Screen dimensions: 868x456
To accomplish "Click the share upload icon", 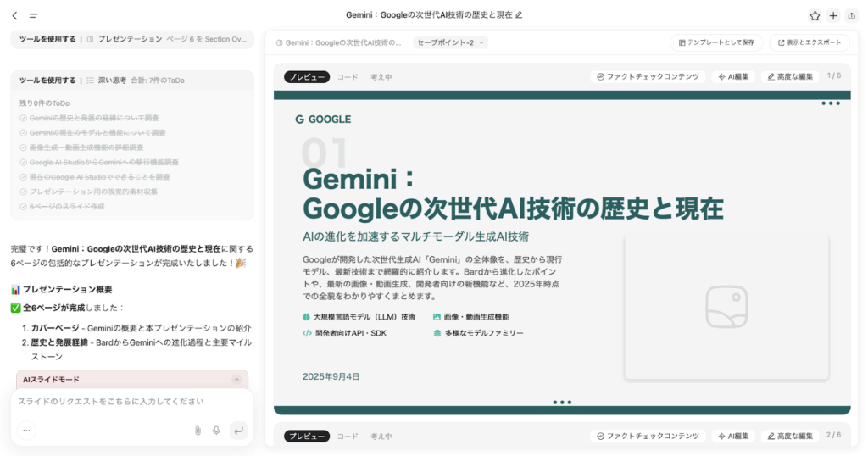I will tap(852, 15).
